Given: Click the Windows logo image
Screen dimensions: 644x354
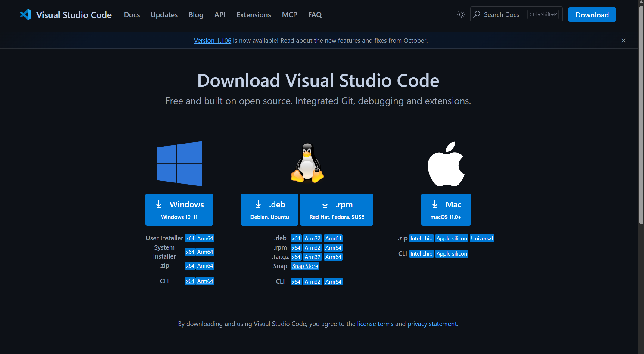Looking at the screenshot, I should (x=179, y=164).
